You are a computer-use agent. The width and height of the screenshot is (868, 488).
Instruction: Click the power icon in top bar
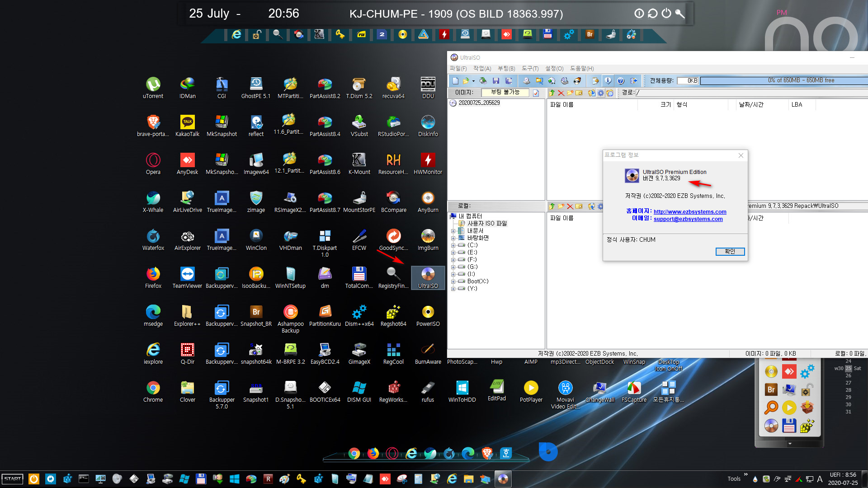666,14
